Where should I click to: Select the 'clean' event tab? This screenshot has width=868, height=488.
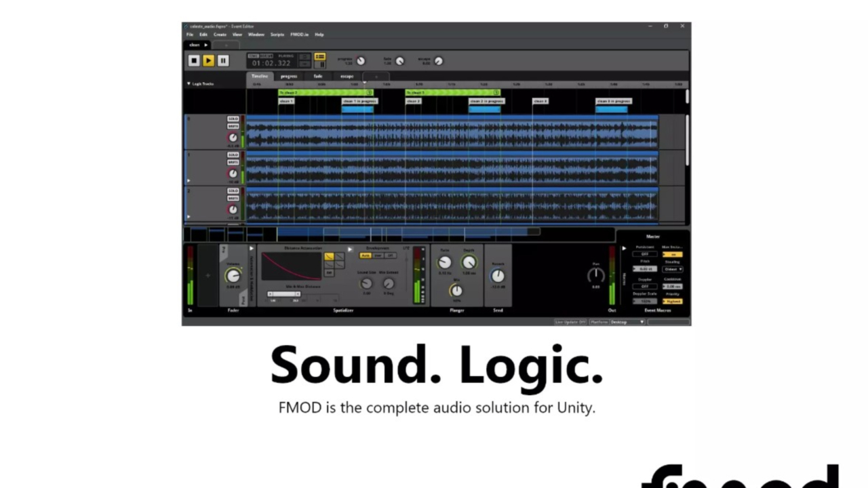[197, 45]
